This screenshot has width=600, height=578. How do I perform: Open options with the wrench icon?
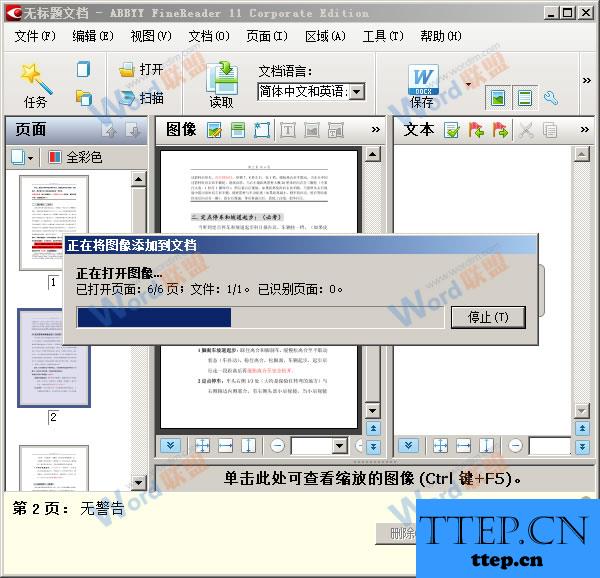coord(551,98)
